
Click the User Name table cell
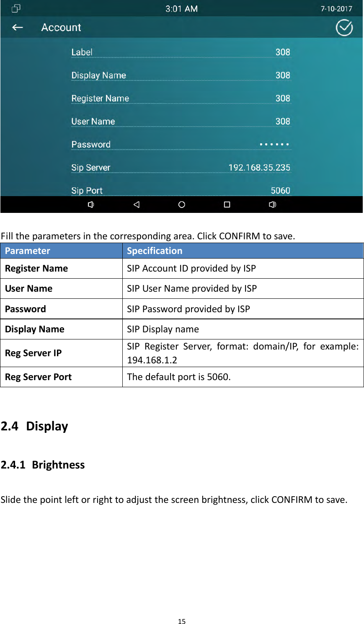(62, 288)
